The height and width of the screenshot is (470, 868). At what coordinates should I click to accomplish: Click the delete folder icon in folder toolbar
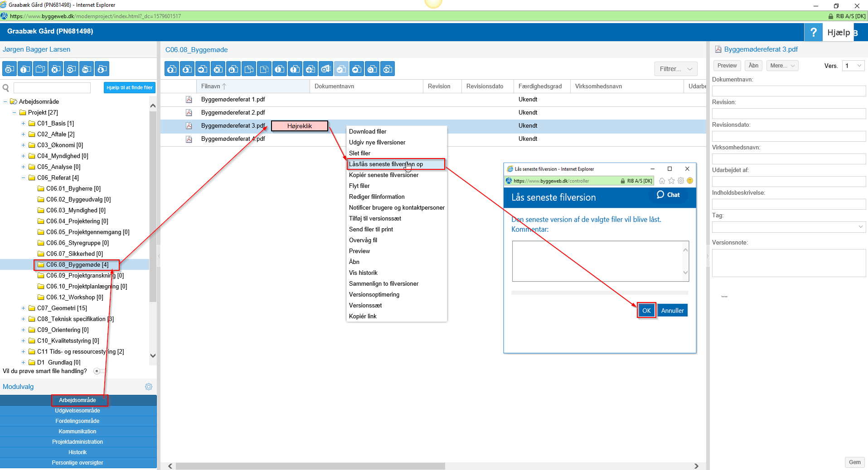click(56, 69)
